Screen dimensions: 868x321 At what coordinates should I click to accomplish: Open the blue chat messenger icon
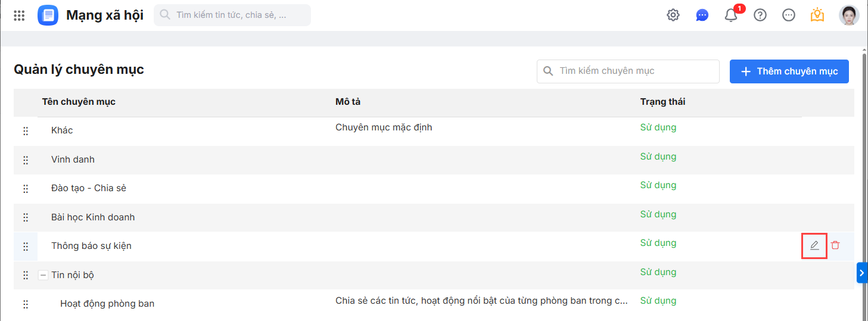point(702,15)
